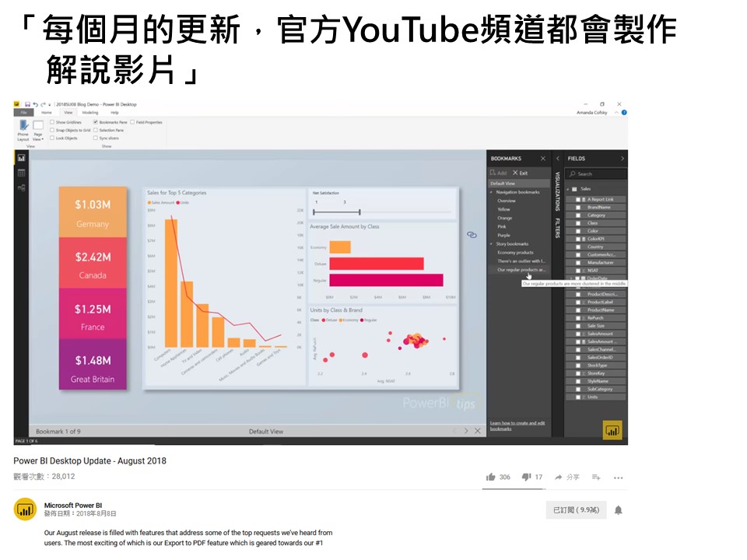The height and width of the screenshot is (560, 747).
Task: Click the Add bookmark button
Action: (498, 173)
